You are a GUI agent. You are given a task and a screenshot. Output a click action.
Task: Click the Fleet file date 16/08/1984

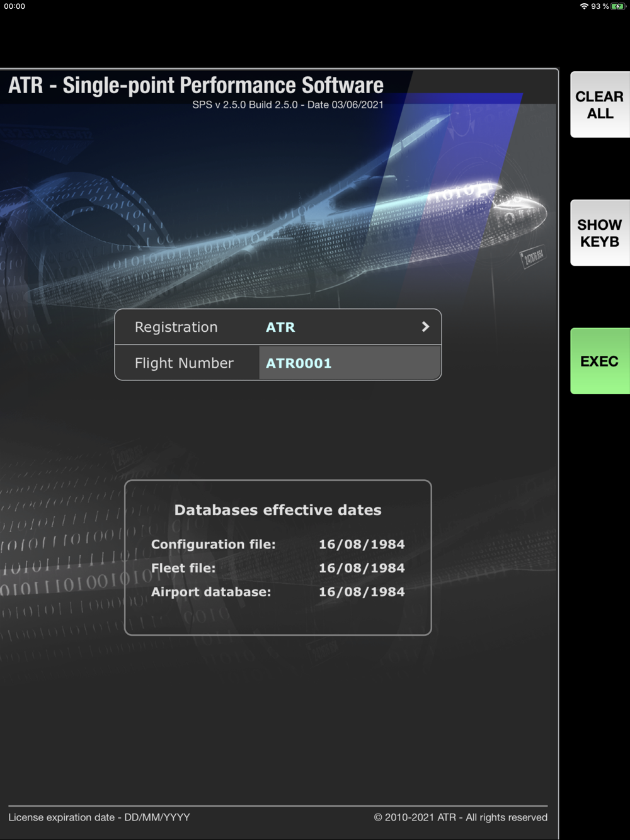pos(362,568)
